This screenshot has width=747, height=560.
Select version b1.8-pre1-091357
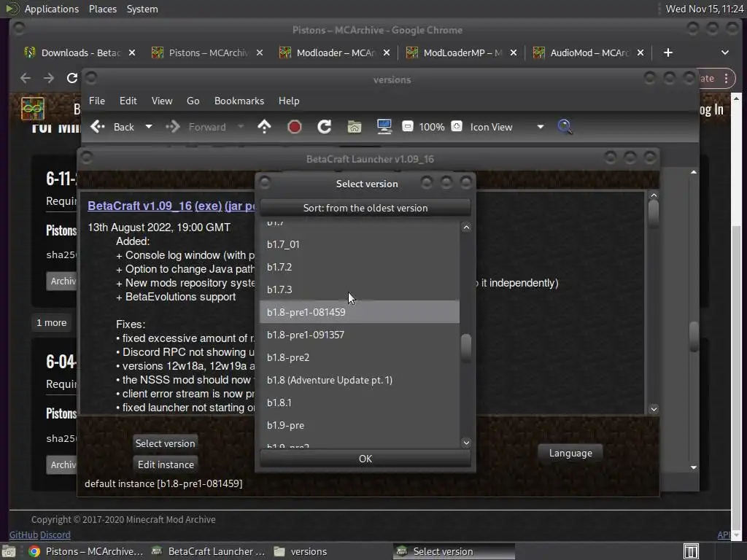(x=359, y=335)
